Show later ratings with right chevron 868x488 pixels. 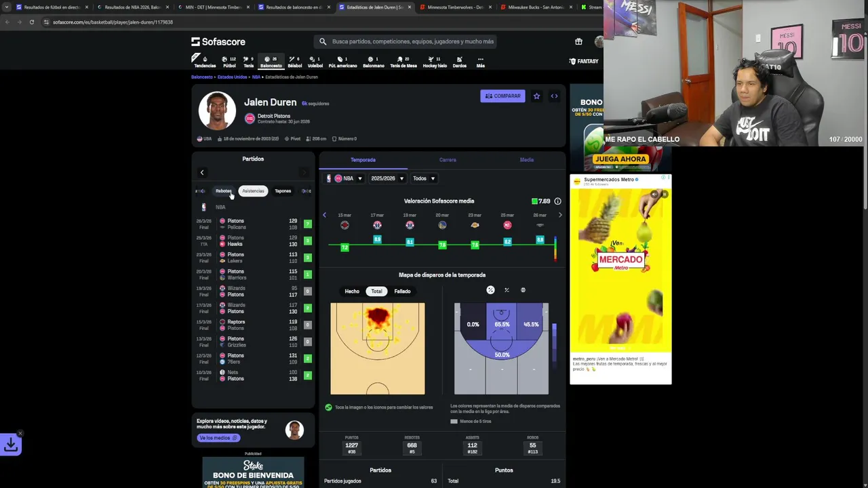click(x=560, y=215)
